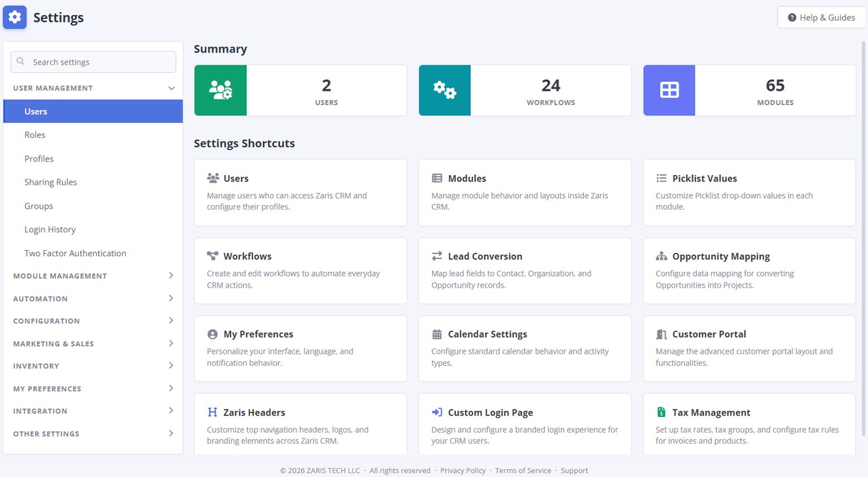This screenshot has height=477, width=868.
Task: Open the Users shortcut card title
Action: click(x=236, y=179)
